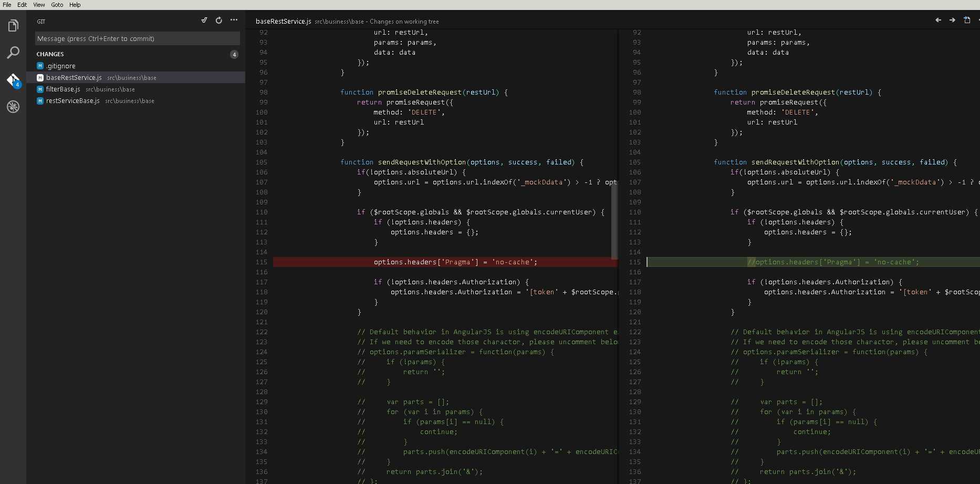Select the Git source control icon
This screenshot has width=980, height=484.
click(x=13, y=80)
